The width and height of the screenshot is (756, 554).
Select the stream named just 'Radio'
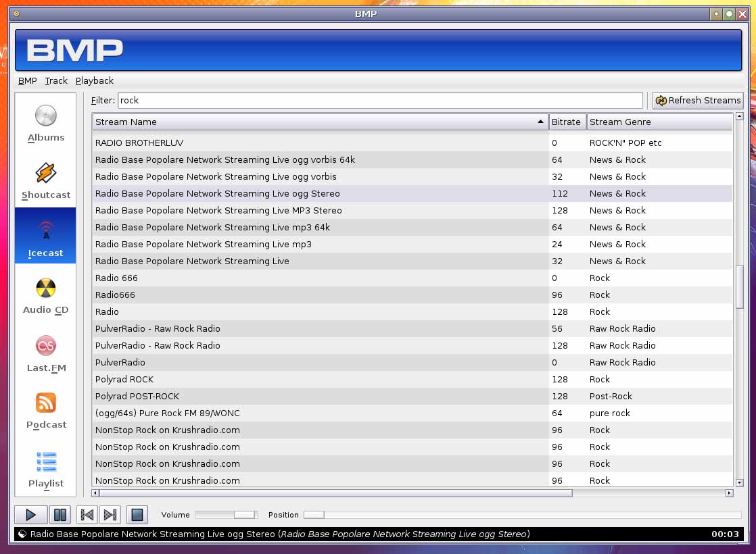click(412, 311)
